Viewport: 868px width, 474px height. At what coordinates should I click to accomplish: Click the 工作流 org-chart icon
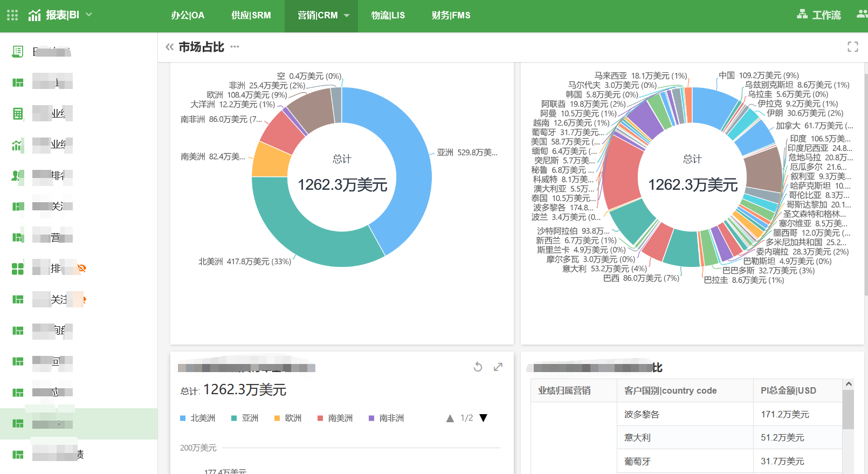click(802, 14)
